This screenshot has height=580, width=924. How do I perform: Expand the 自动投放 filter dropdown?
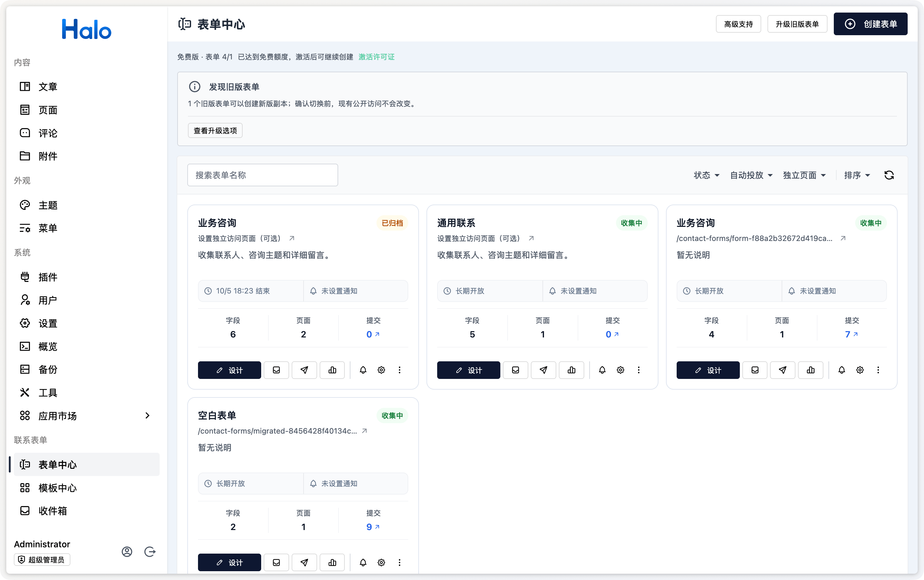(751, 175)
